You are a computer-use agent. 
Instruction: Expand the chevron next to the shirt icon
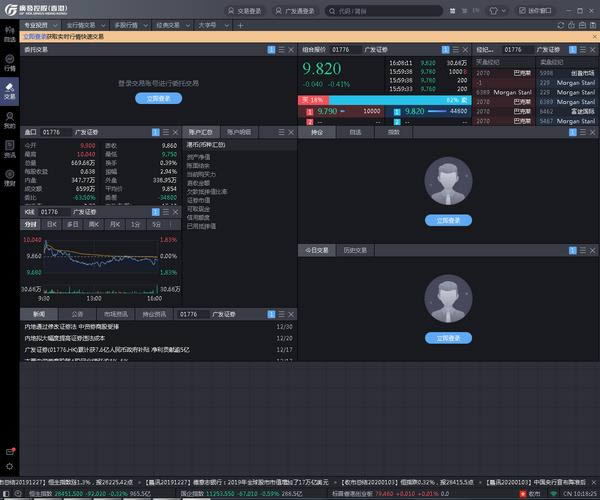[x=504, y=11]
